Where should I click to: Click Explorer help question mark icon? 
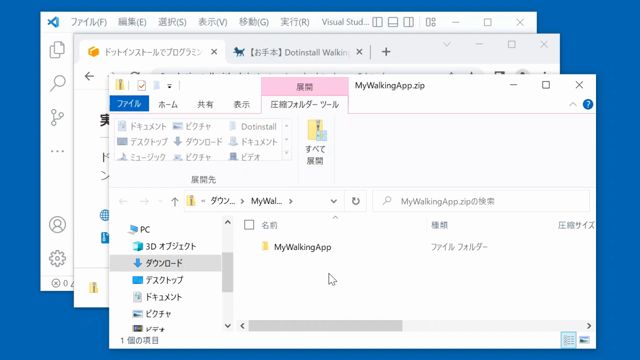588,104
